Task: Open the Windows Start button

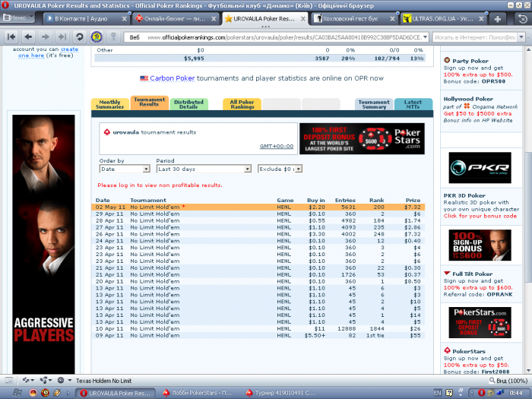Action: pos(17,393)
